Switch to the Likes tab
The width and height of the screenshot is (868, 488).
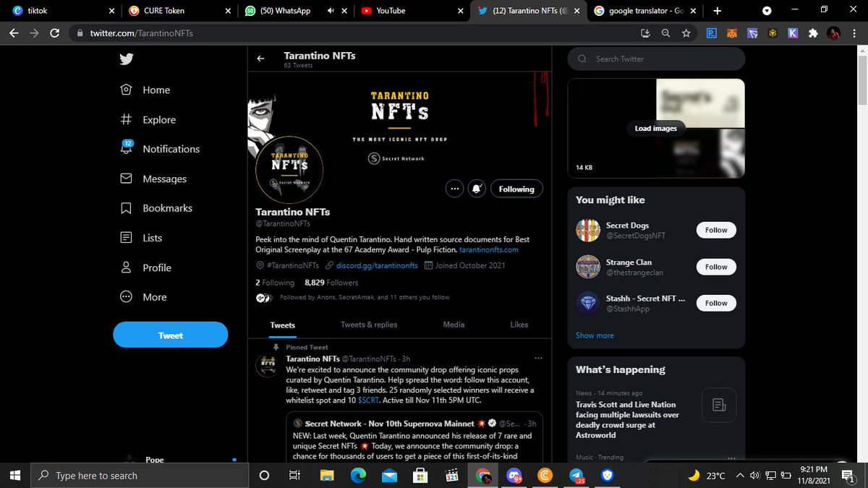(519, 325)
